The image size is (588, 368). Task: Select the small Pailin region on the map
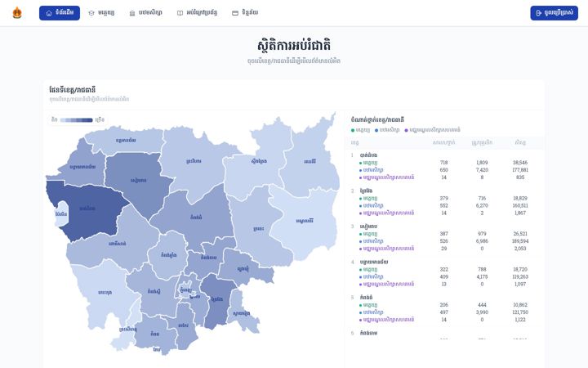click(61, 213)
